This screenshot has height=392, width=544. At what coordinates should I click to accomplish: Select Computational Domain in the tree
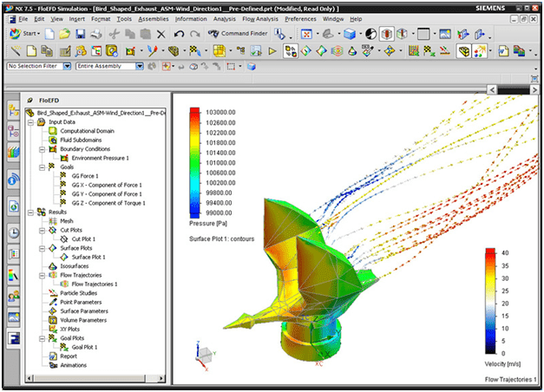pyautogui.click(x=87, y=131)
